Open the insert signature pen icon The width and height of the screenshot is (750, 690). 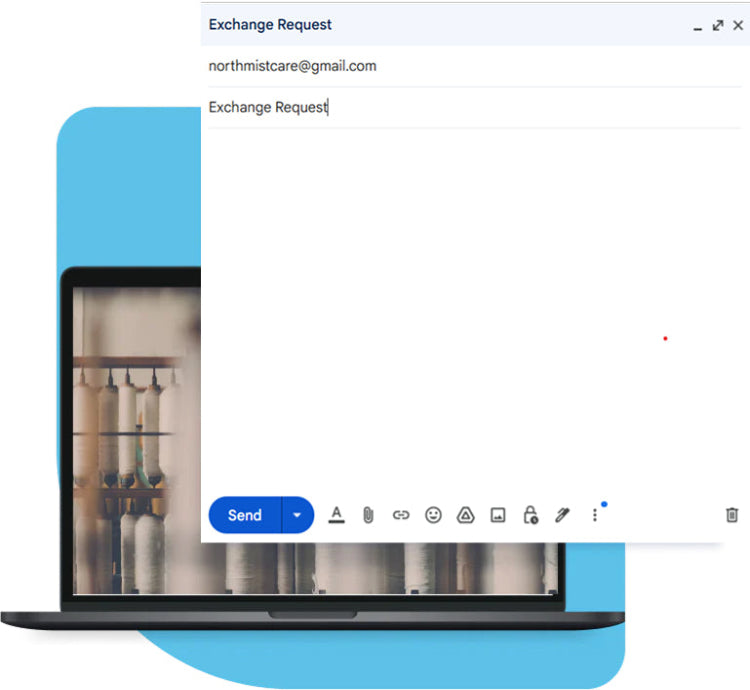point(562,515)
